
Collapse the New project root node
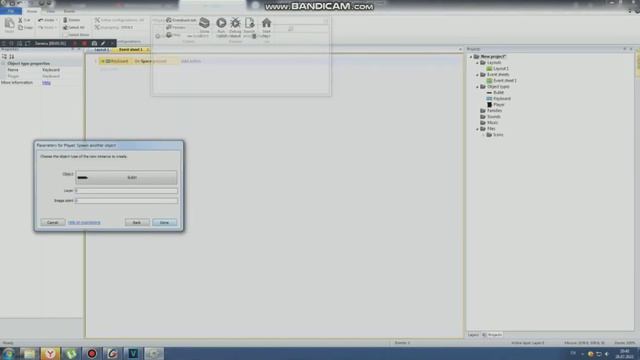pos(471,57)
